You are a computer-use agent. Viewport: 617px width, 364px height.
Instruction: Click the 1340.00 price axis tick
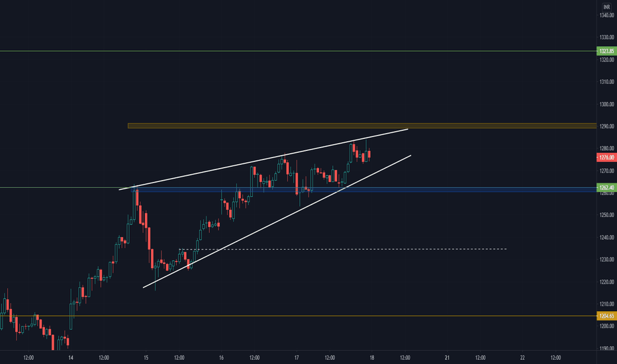pos(606,15)
